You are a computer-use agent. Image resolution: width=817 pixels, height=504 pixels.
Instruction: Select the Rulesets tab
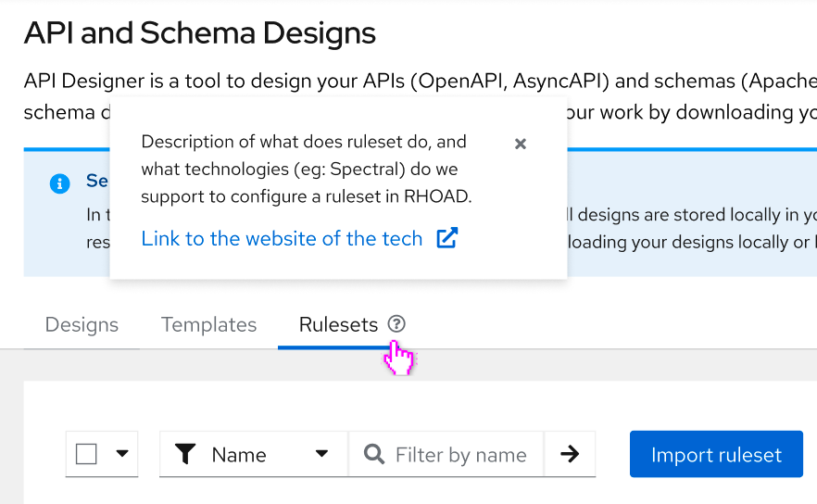click(338, 325)
